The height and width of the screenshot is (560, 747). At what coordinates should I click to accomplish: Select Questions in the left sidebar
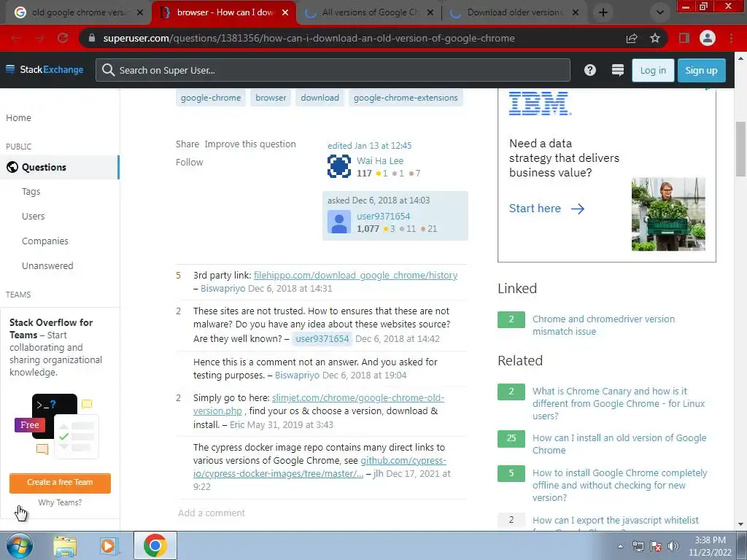[59, 167]
